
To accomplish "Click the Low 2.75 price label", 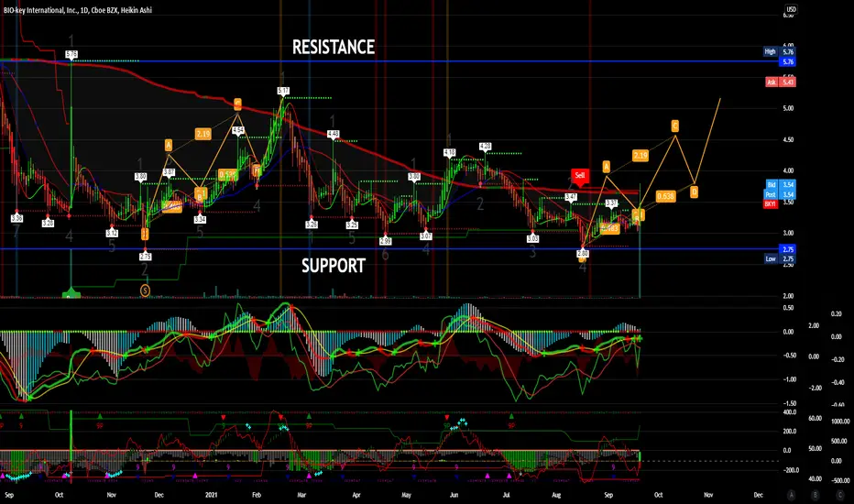I will (781, 258).
